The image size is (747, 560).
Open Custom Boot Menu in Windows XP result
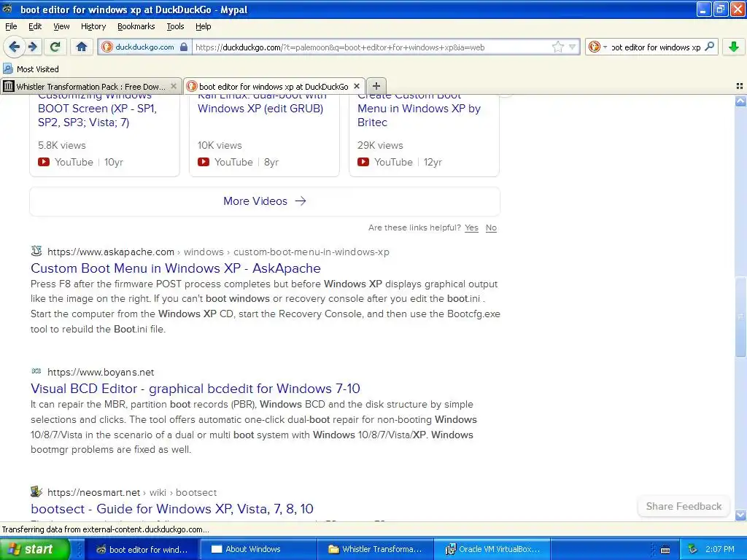pyautogui.click(x=175, y=268)
